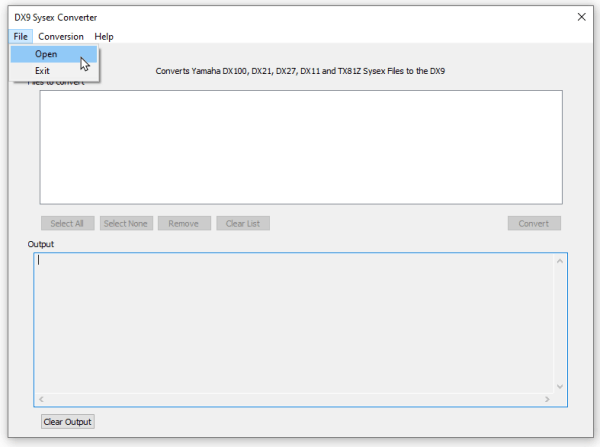Image resolution: width=600 pixels, height=447 pixels.
Task: Open the Help menu
Action: (x=104, y=37)
